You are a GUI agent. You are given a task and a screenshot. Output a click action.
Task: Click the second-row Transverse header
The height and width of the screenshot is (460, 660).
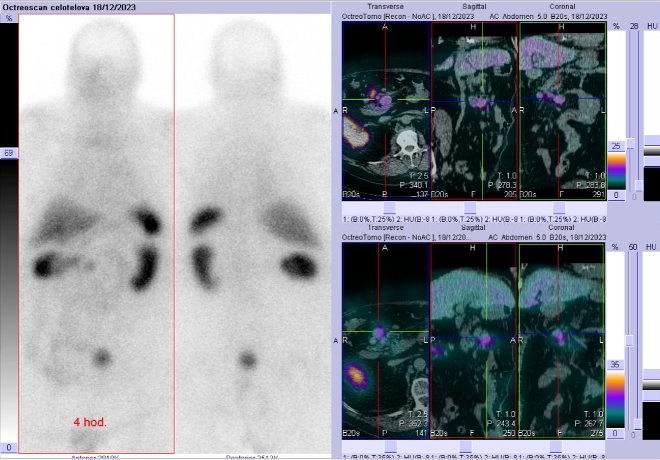coord(386,227)
